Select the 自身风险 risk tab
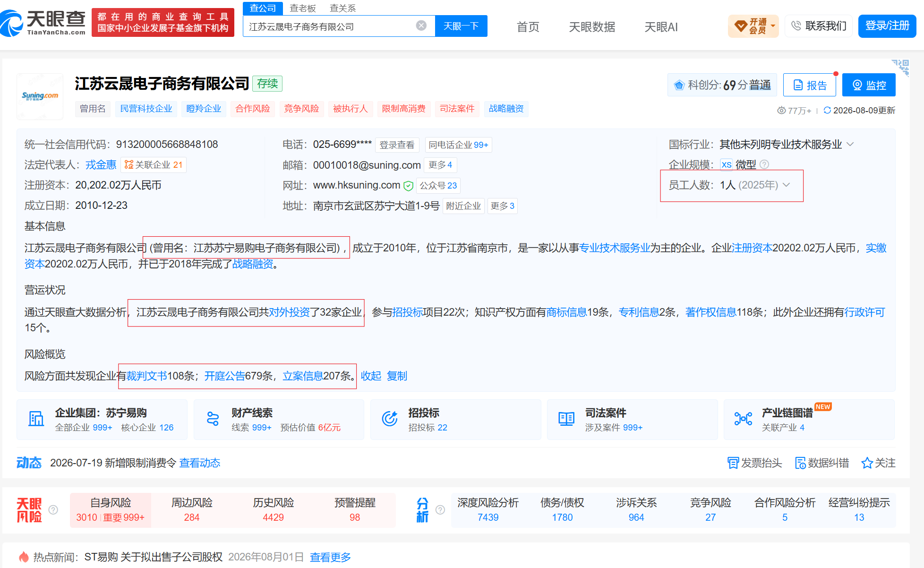 [111, 510]
